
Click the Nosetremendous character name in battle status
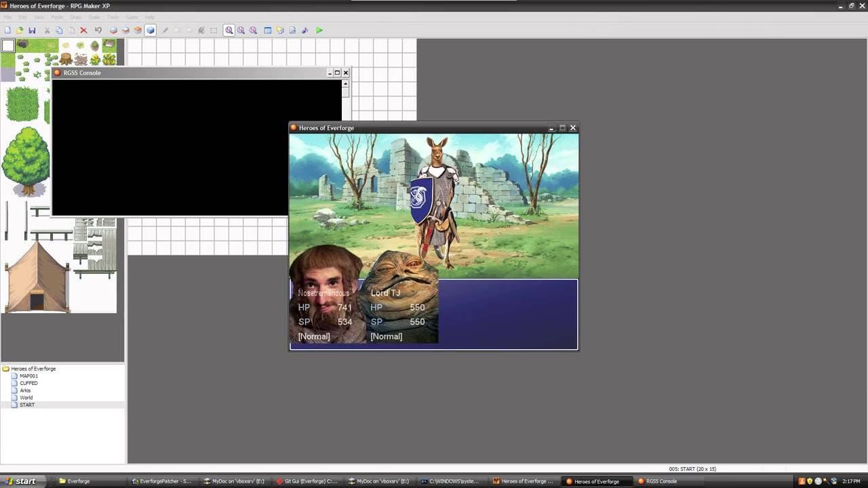[x=323, y=293]
